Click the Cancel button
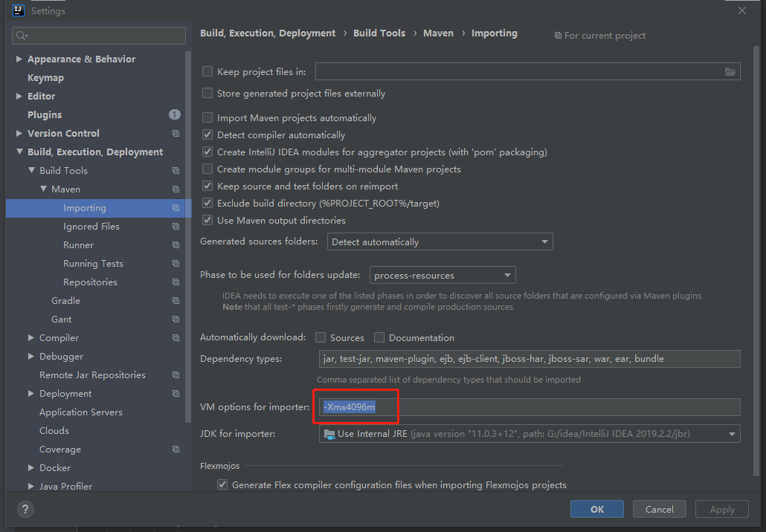The height and width of the screenshot is (532, 766). pos(659,509)
